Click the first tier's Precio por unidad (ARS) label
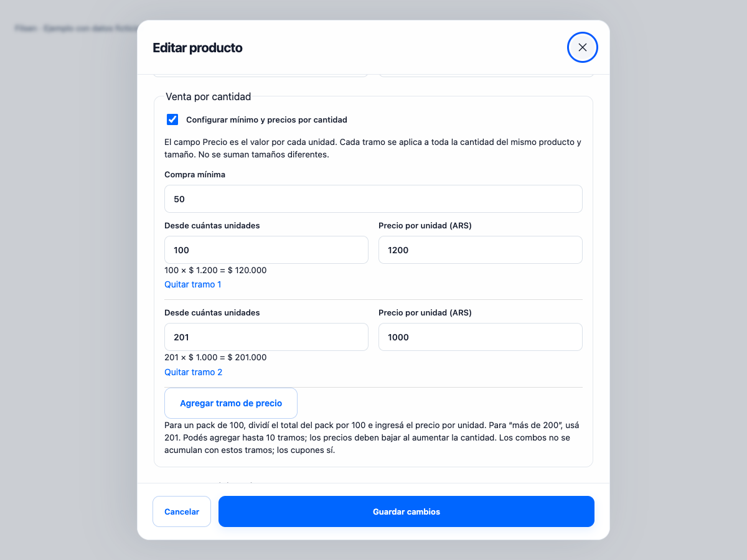Image resolution: width=747 pixels, height=560 pixels. (425, 226)
